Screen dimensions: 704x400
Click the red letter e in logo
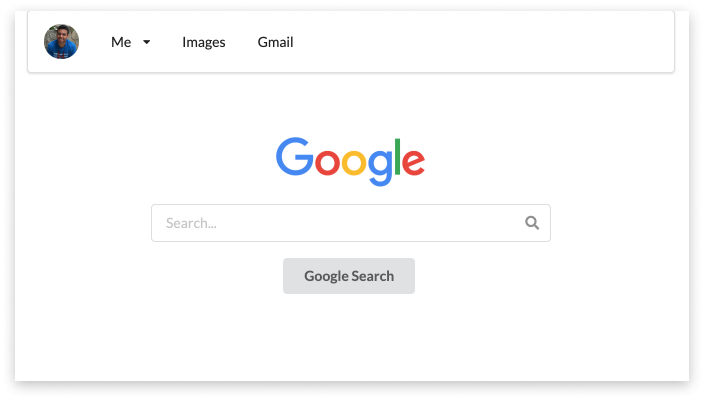pyautogui.click(x=413, y=162)
